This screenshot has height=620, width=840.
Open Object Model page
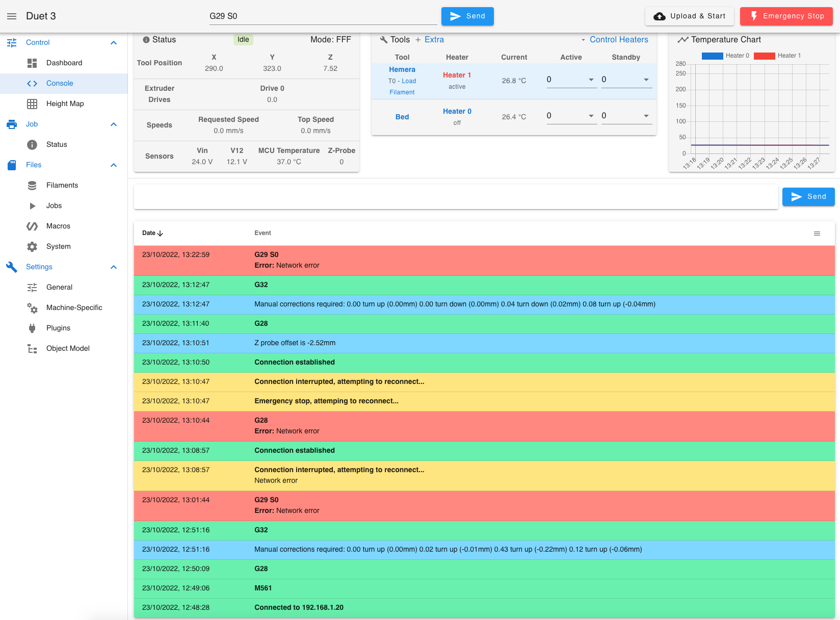[64, 349]
